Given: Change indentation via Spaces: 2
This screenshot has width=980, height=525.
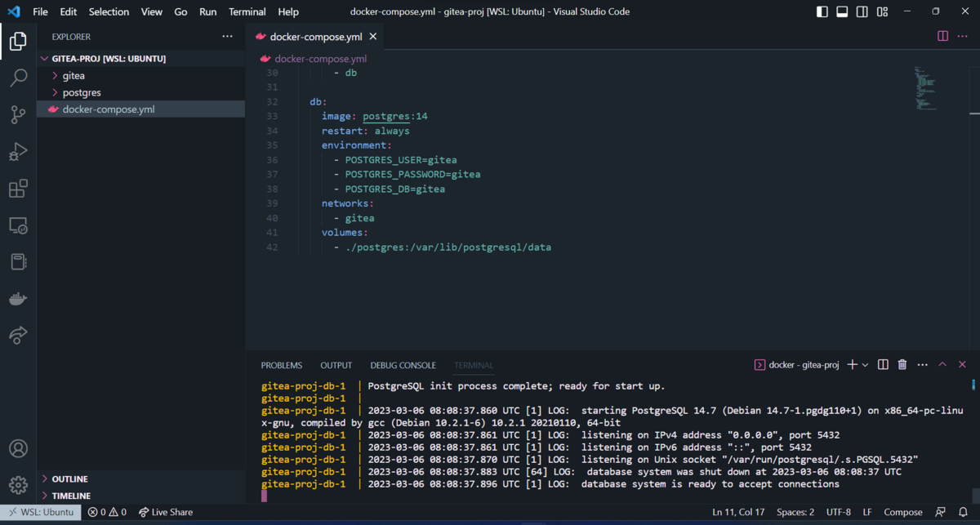Looking at the screenshot, I should click(x=795, y=513).
